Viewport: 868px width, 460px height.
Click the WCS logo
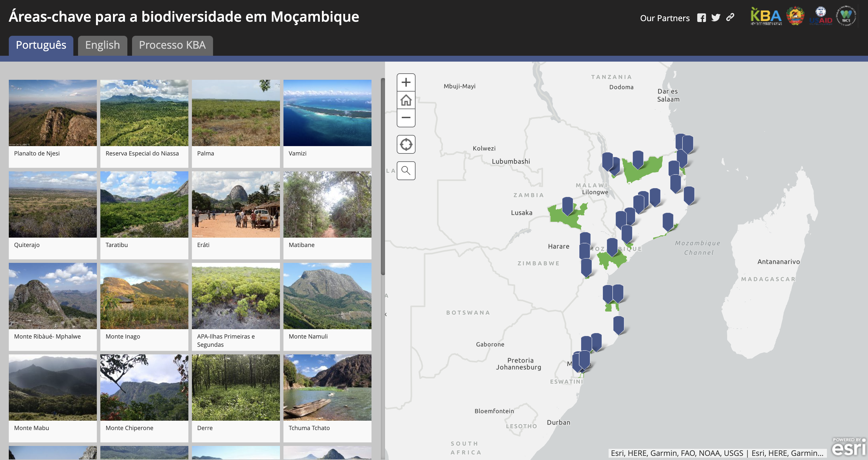(x=846, y=16)
